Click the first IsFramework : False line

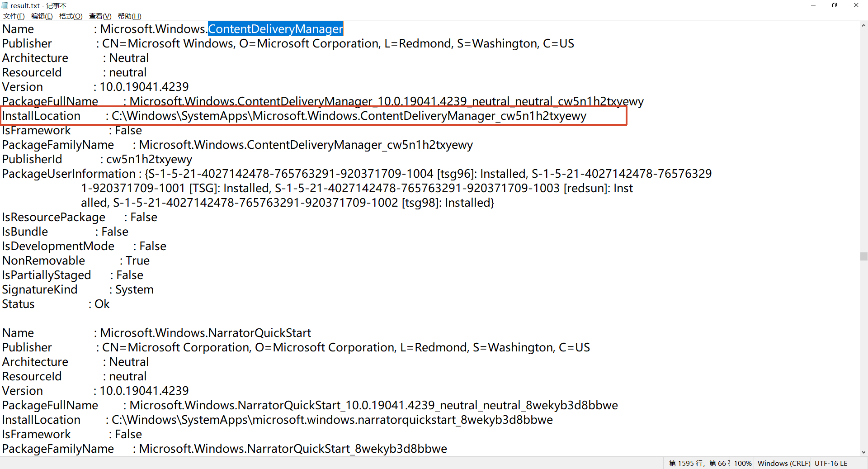point(72,130)
